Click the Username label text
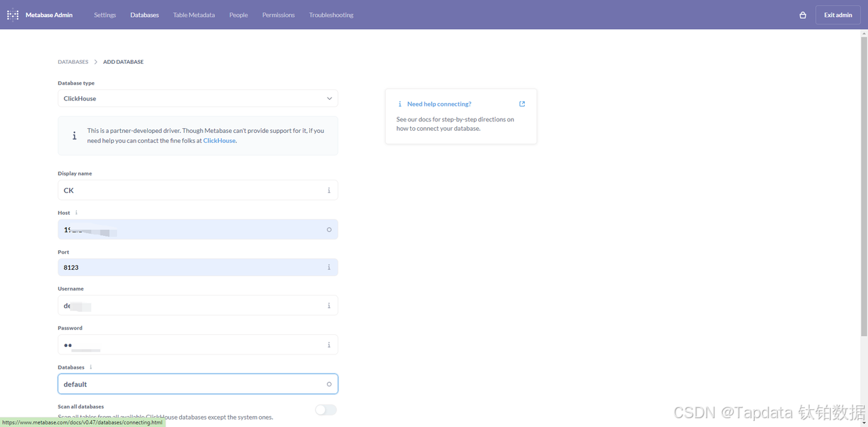Image resolution: width=868 pixels, height=427 pixels. pyautogui.click(x=71, y=289)
